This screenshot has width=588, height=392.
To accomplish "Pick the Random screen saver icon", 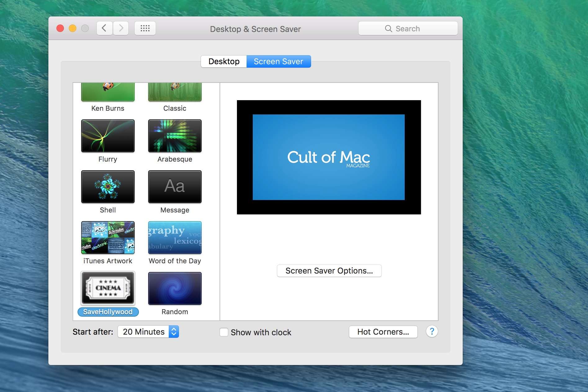I will pyautogui.click(x=175, y=288).
